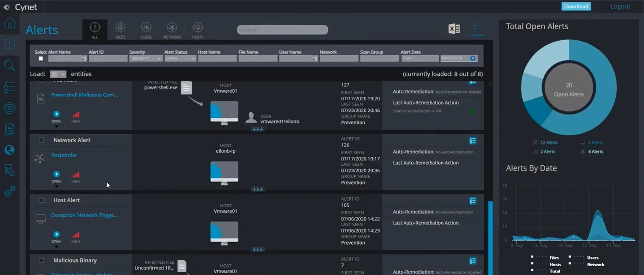Open the Alert Status filter dropdown
Image resolution: width=644 pixels, height=275 pixels.
point(180,59)
